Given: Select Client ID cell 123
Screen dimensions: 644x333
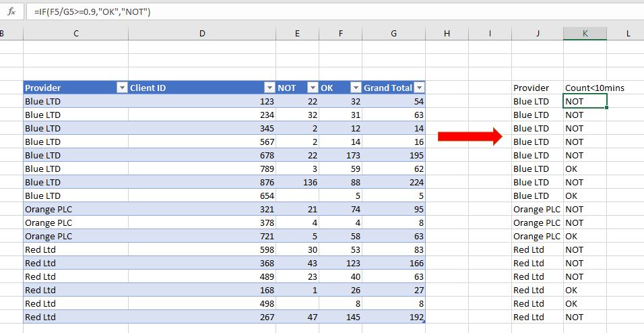Looking at the screenshot, I should (x=202, y=101).
